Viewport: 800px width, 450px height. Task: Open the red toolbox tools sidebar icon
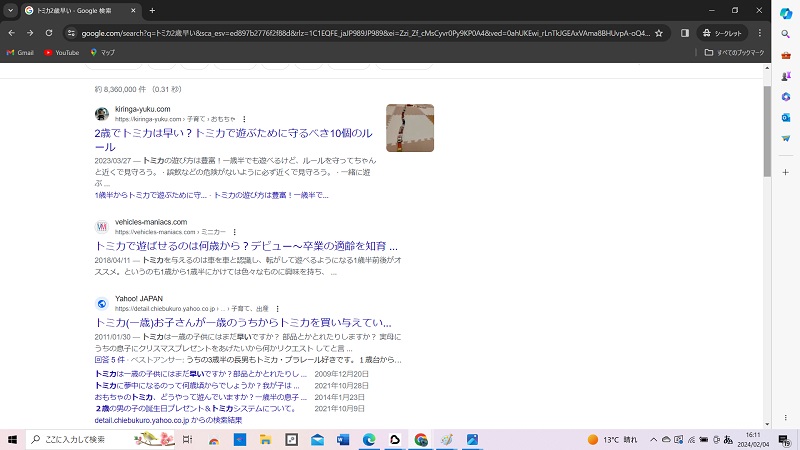786,55
